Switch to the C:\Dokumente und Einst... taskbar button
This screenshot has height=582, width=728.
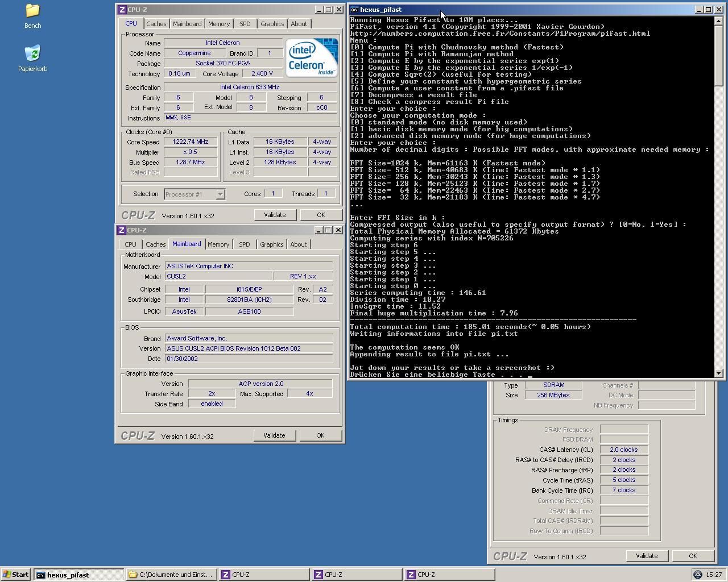pos(171,575)
